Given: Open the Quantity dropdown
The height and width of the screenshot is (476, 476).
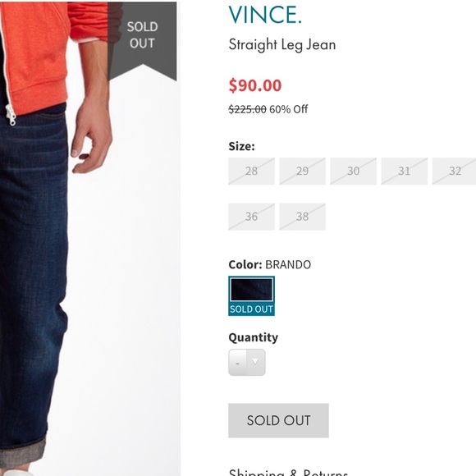Looking at the screenshot, I should point(247,362).
